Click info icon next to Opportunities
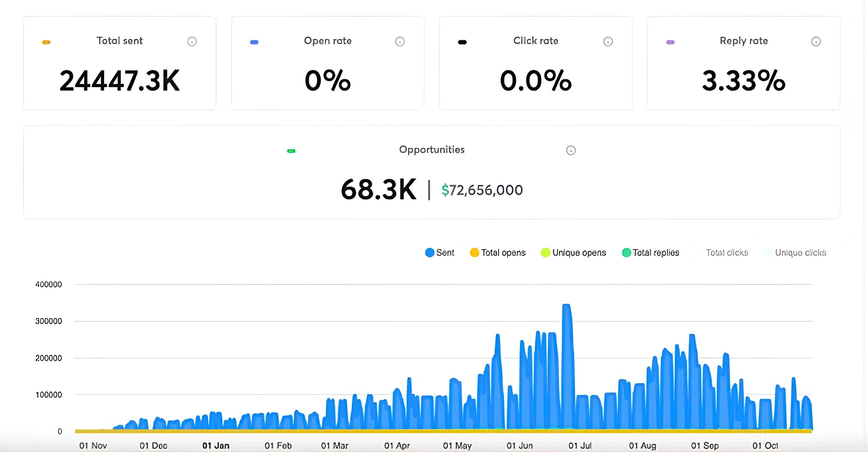Image resolution: width=868 pixels, height=452 pixels. [x=571, y=150]
